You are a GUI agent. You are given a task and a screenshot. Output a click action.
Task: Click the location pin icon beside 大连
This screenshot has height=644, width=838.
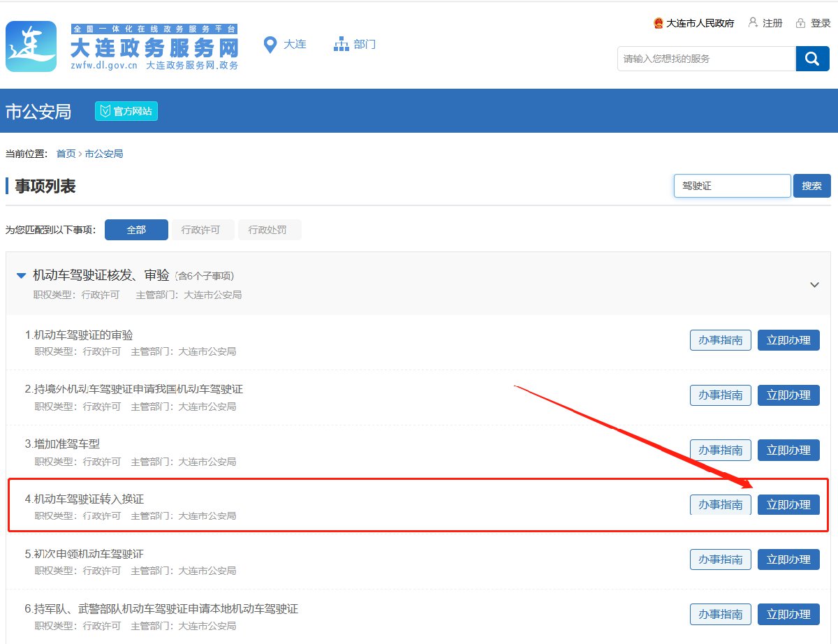coord(270,45)
